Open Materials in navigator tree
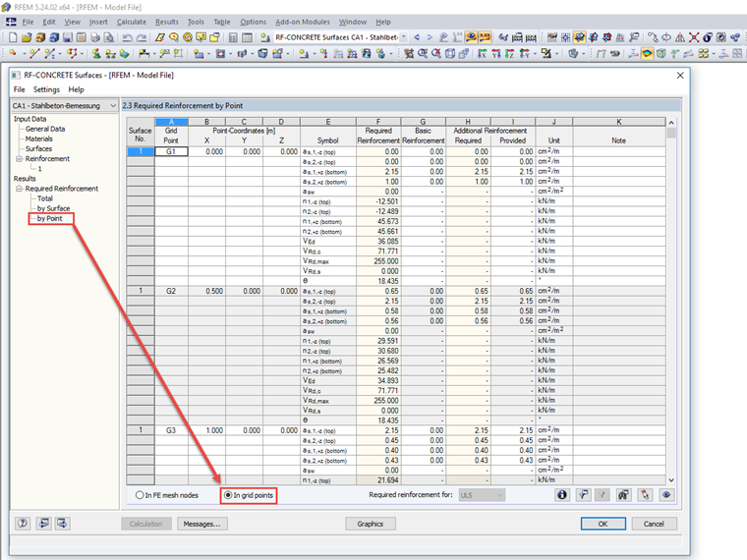Image resolution: width=747 pixels, height=560 pixels. [39, 140]
